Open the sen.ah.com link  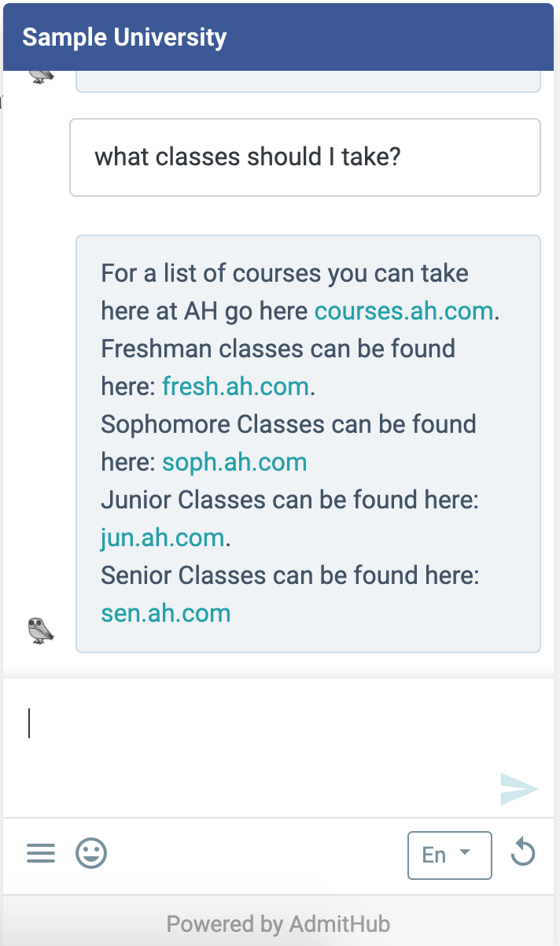pos(166,613)
